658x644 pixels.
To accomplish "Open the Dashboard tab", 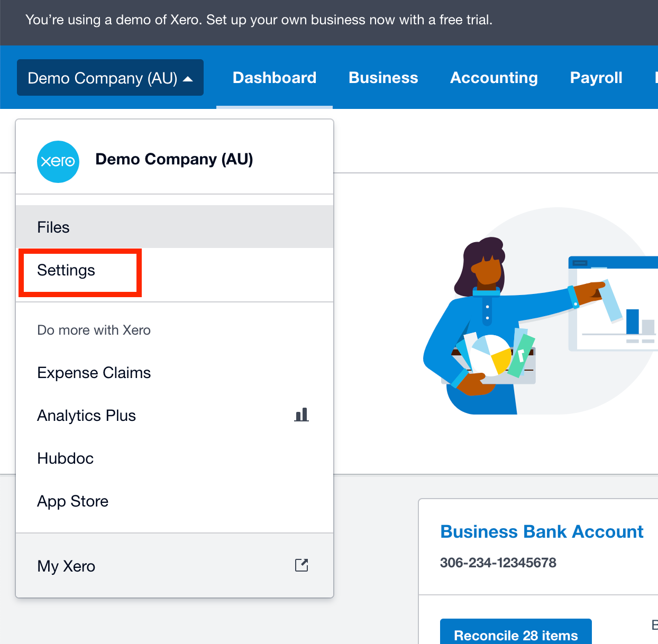I will (x=275, y=78).
